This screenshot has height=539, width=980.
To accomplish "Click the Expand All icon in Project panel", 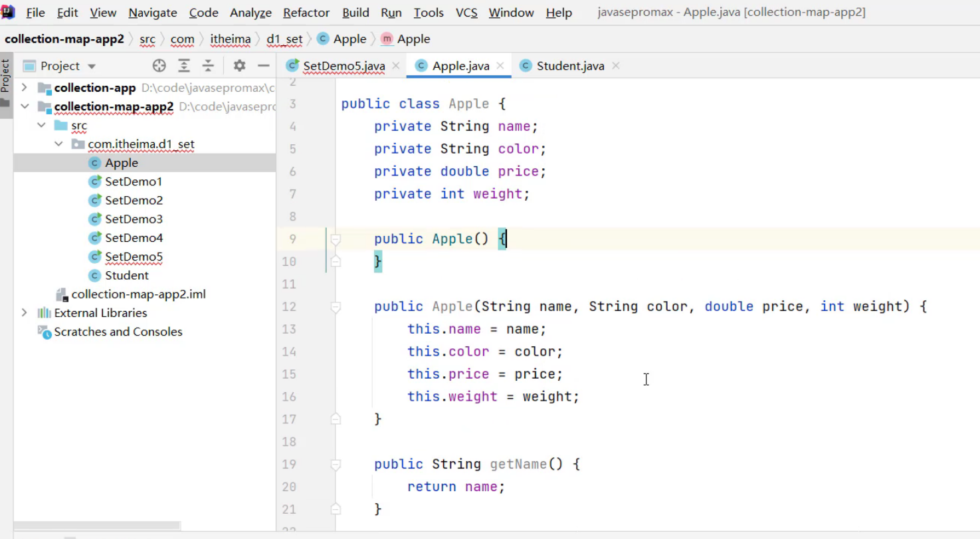I will 184,66.
